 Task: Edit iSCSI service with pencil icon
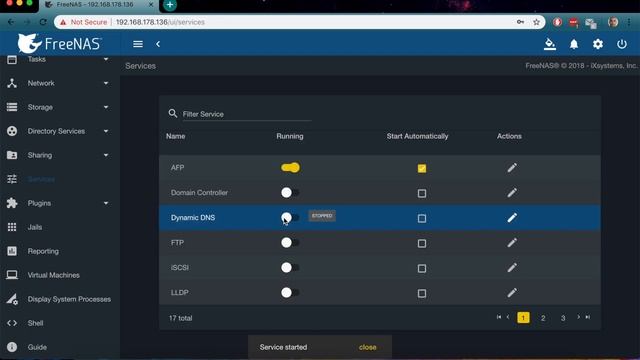[x=512, y=268]
